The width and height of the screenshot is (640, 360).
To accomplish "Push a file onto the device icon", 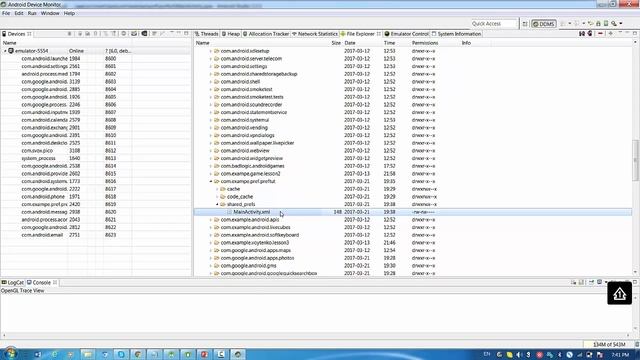I will click(x=590, y=34).
